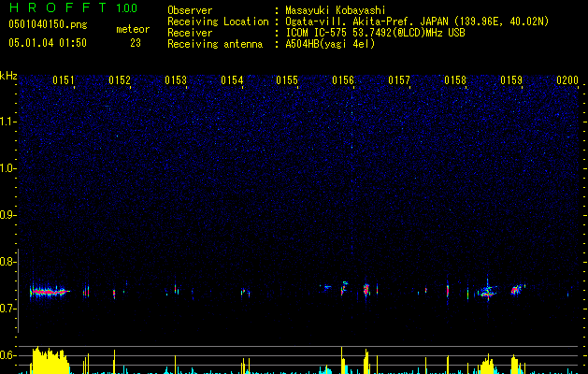Click the name Masayuki Kobayashi
The image size is (588, 374).
[x=336, y=10]
